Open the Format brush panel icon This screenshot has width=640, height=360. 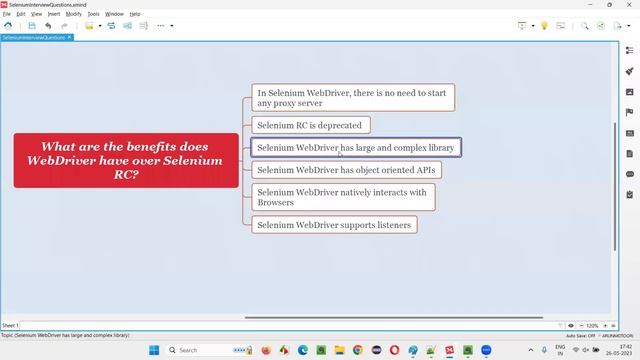[x=630, y=71]
